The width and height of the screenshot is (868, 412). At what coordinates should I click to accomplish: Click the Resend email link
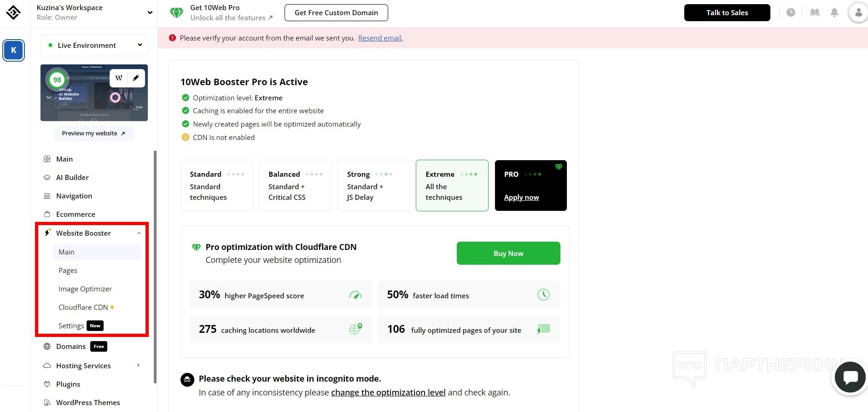point(380,38)
